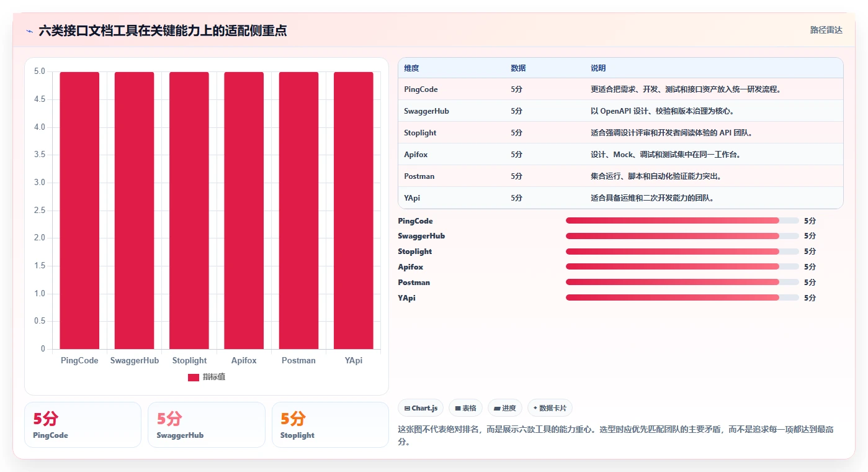The width and height of the screenshot is (868, 472).
Task: Click the PingCode label in progress list
Action: (415, 221)
